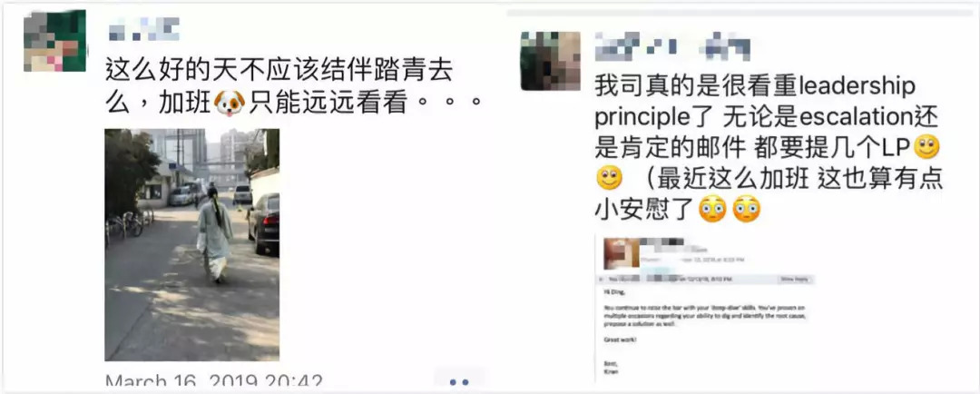Viewport: 980px width, 394px height.
Task: Open the left post author's pixelated avatar
Action: (54, 41)
